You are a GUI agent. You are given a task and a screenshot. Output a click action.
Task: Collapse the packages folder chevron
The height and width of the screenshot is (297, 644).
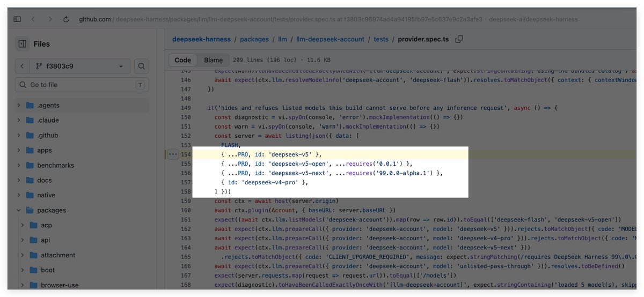click(20, 210)
